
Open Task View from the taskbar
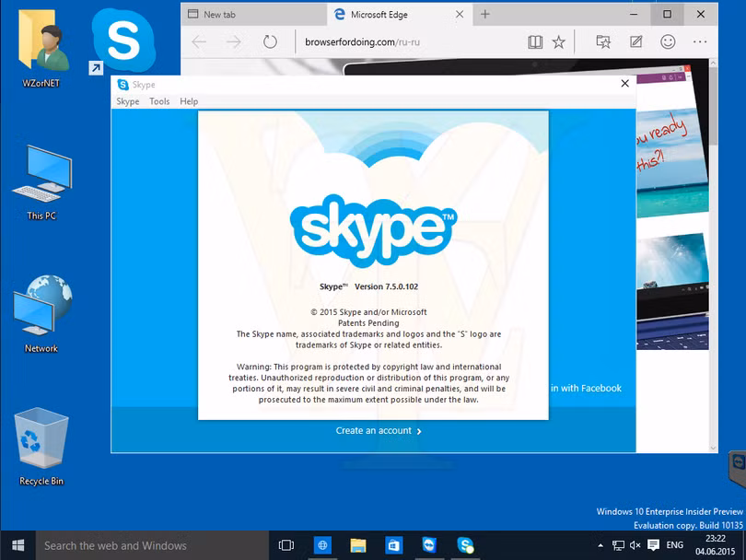(x=286, y=545)
